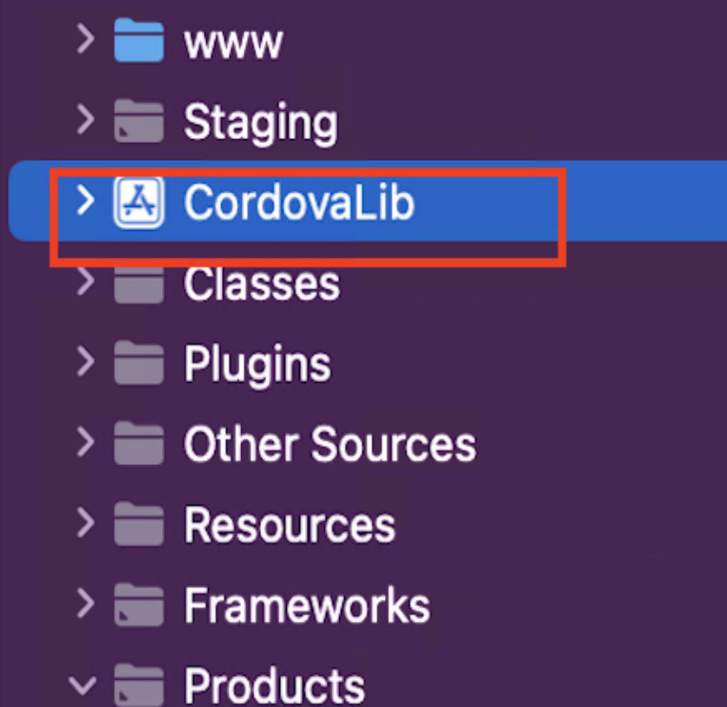
Task: Expand the CordovaLib project chevron
Action: point(86,200)
